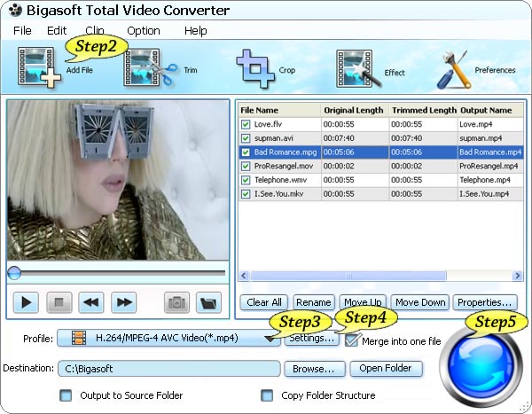Click file list scroll left arrow
The width and height of the screenshot is (532, 414).
244,276
